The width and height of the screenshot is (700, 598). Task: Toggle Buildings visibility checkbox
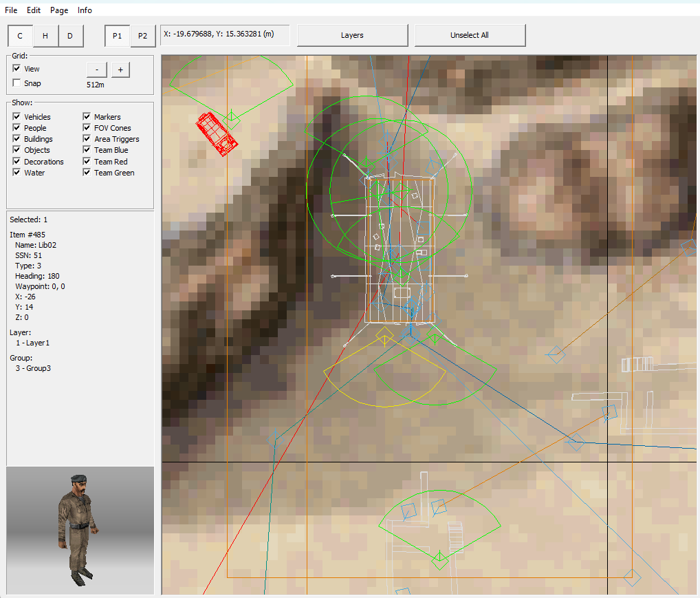tap(17, 138)
